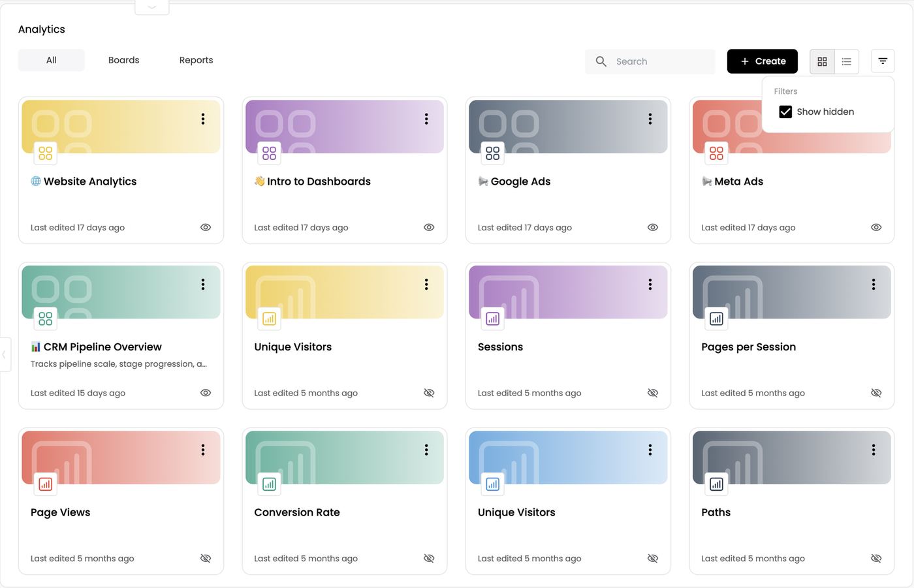The height and width of the screenshot is (588, 914).
Task: Open the yellow Unique Visitors options menu
Action: 426,285
